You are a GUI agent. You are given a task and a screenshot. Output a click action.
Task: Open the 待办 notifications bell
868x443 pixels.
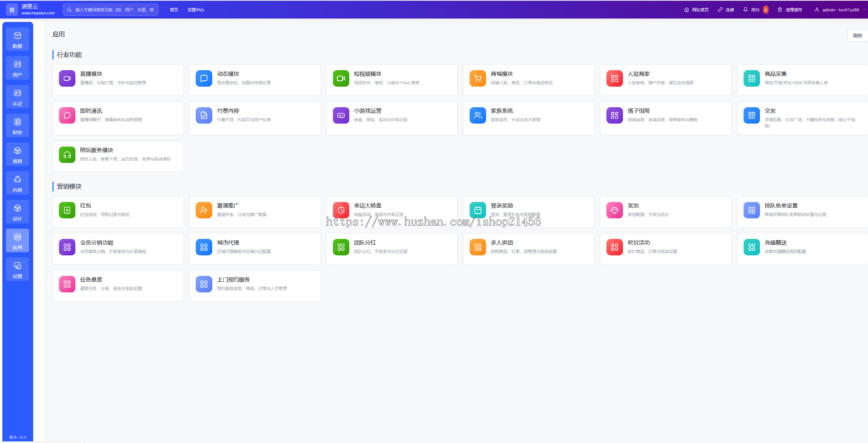pyautogui.click(x=755, y=9)
